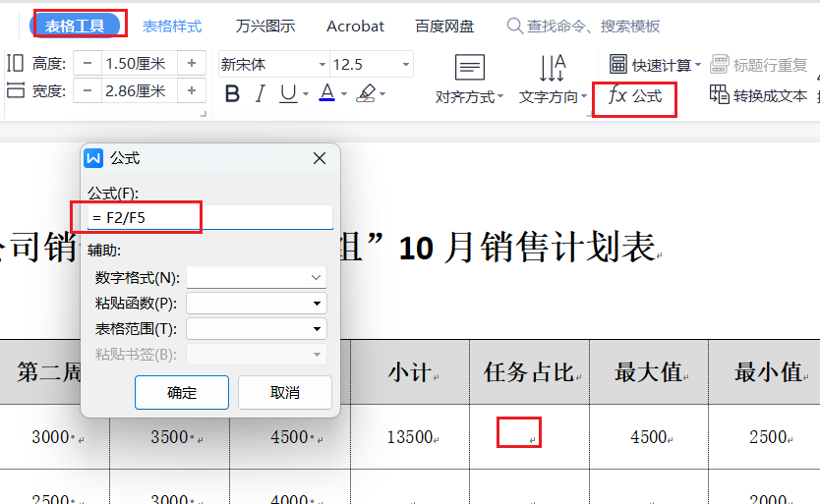This screenshot has width=820, height=504.
Task: Click the highlight pen icon
Action: click(x=366, y=94)
